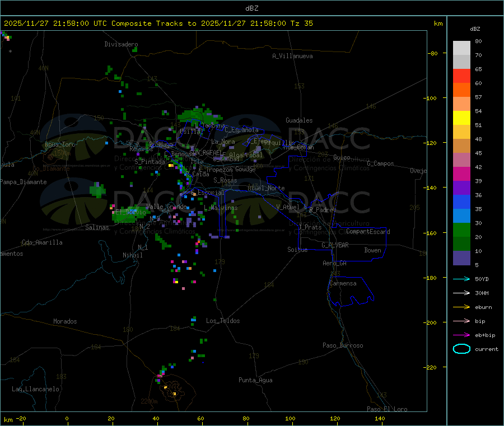504x426 pixels.
Task: Click the Divisadero map label
Action: 121,44
